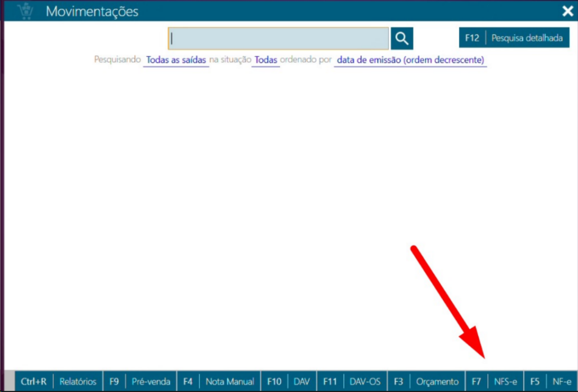Change the situação filter 'Todas'
The width and height of the screenshot is (578, 392).
266,60
